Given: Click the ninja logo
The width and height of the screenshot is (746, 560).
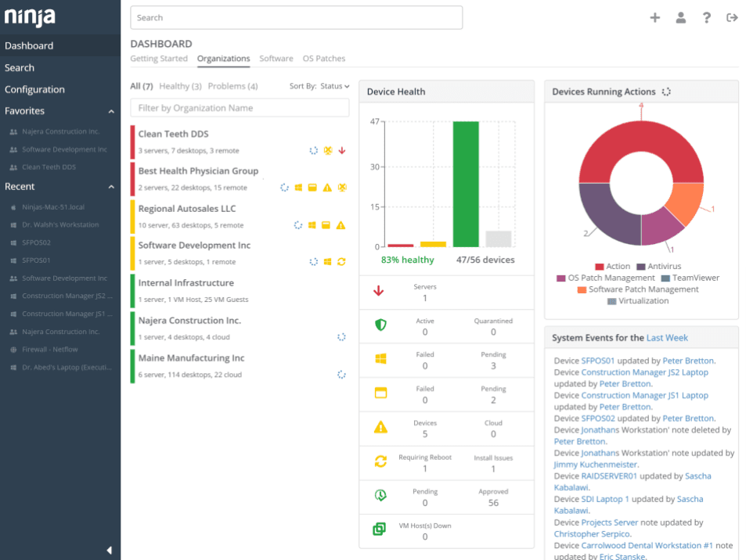Looking at the screenshot, I should pyautogui.click(x=30, y=17).
